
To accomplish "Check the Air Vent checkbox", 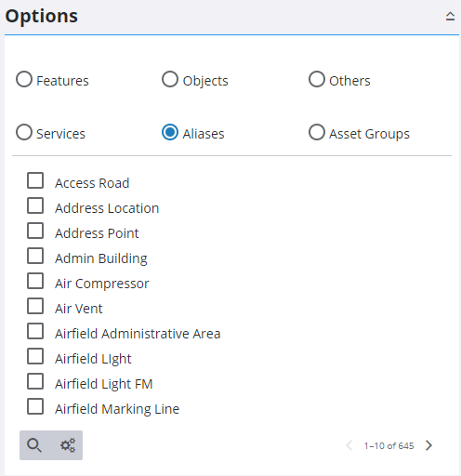I will click(x=35, y=306).
